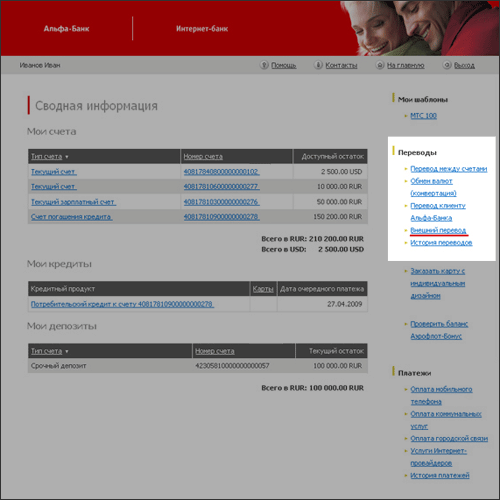Sort deposits via Тип счета arrow
The image size is (500, 500).
[x=67, y=351]
